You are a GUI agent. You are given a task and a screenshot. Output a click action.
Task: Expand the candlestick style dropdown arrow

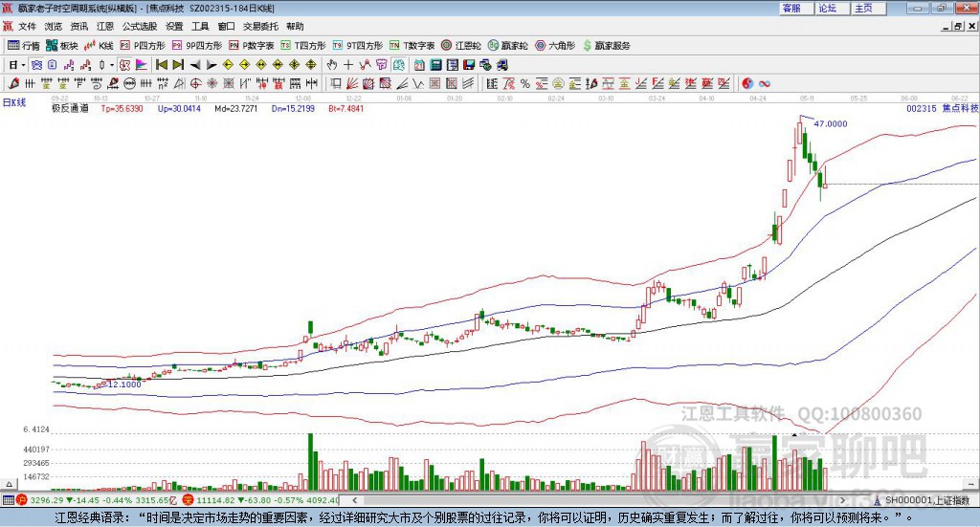point(112,65)
